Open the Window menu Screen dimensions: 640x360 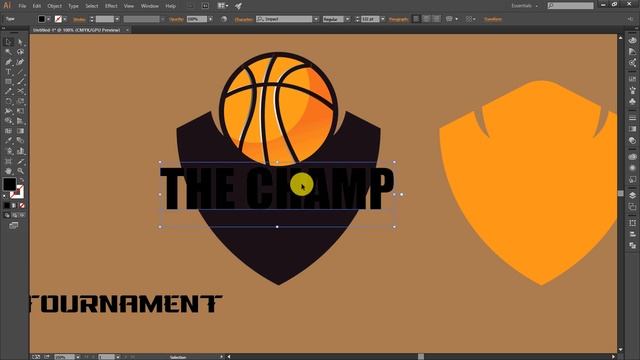150,6
